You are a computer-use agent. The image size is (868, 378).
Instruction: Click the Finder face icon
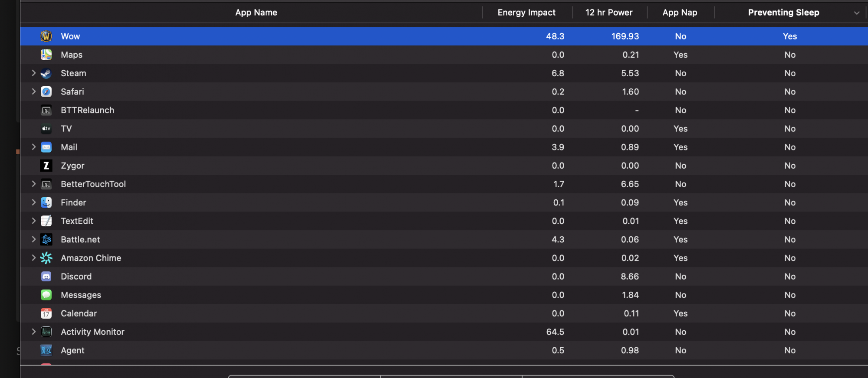click(x=46, y=202)
